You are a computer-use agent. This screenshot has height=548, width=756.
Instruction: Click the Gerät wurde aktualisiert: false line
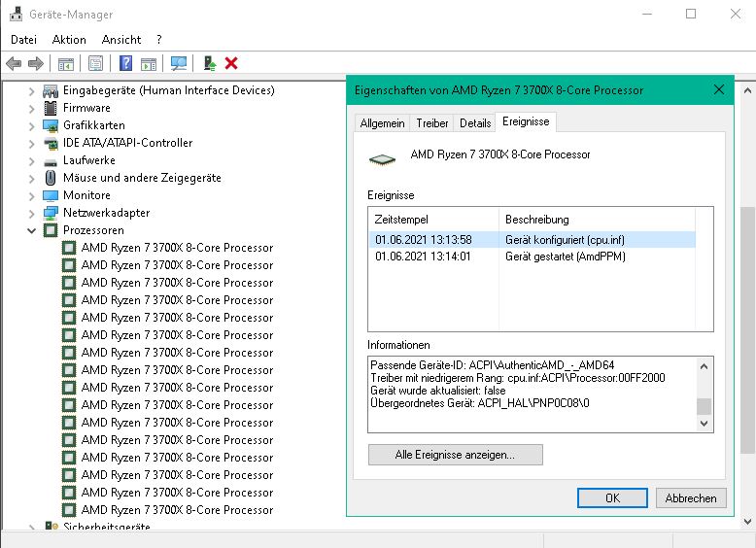pos(438,391)
